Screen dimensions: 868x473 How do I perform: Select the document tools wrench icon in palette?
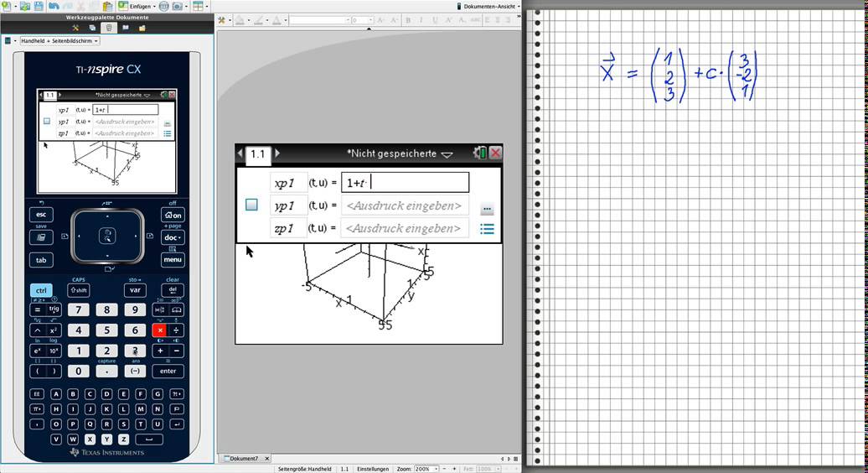pos(76,28)
